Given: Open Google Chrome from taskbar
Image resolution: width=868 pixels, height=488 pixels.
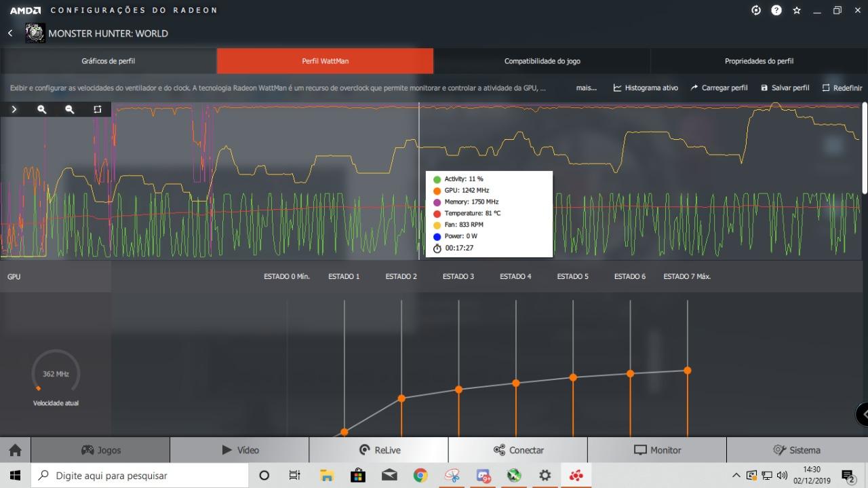Looking at the screenshot, I should [x=420, y=475].
